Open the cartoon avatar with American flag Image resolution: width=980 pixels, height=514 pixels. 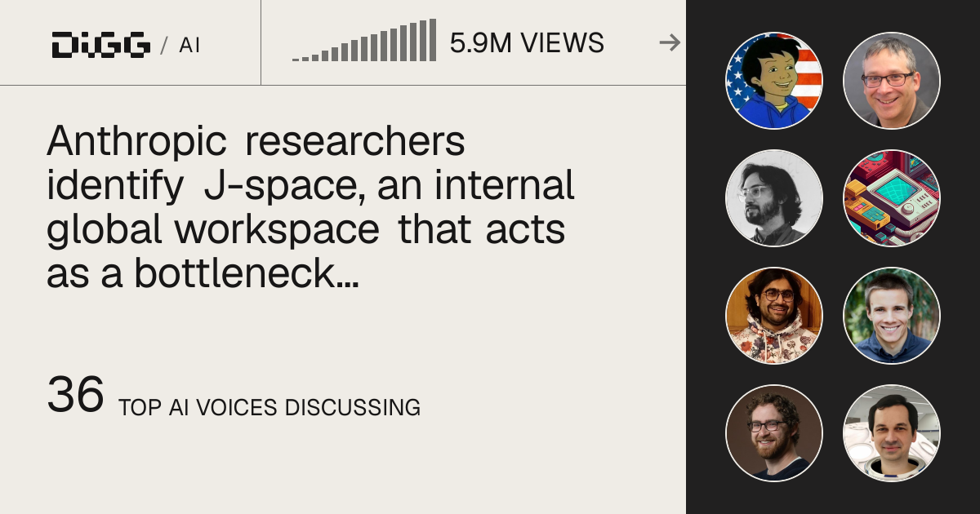point(774,81)
